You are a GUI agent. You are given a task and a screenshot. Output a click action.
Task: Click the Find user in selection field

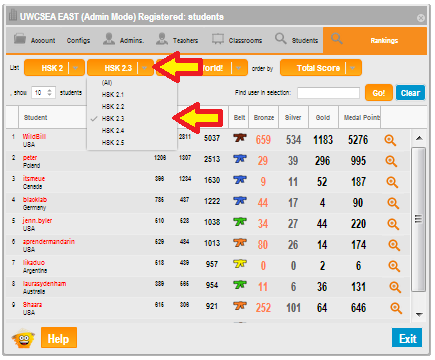click(328, 93)
